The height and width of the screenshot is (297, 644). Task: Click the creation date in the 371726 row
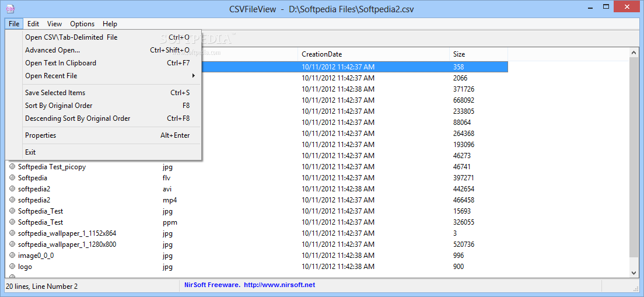pyautogui.click(x=338, y=89)
